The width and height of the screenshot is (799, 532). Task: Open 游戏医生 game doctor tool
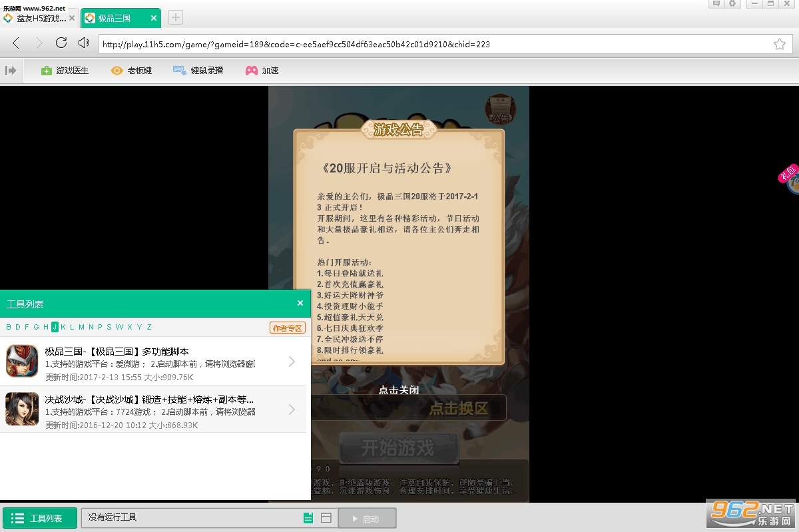pos(65,70)
